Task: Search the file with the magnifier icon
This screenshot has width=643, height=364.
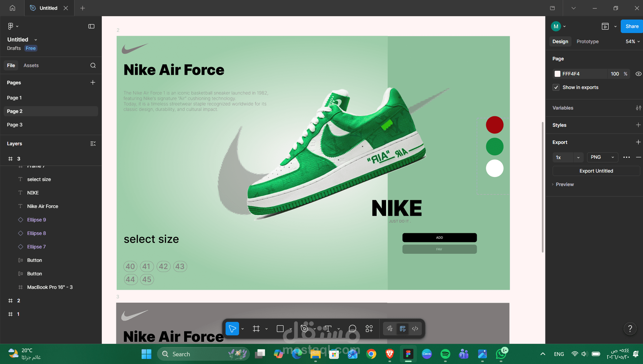Action: [x=93, y=65]
